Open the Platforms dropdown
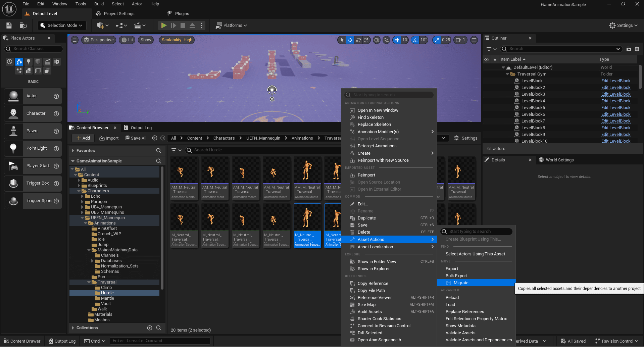This screenshot has width=644, height=347. (231, 26)
